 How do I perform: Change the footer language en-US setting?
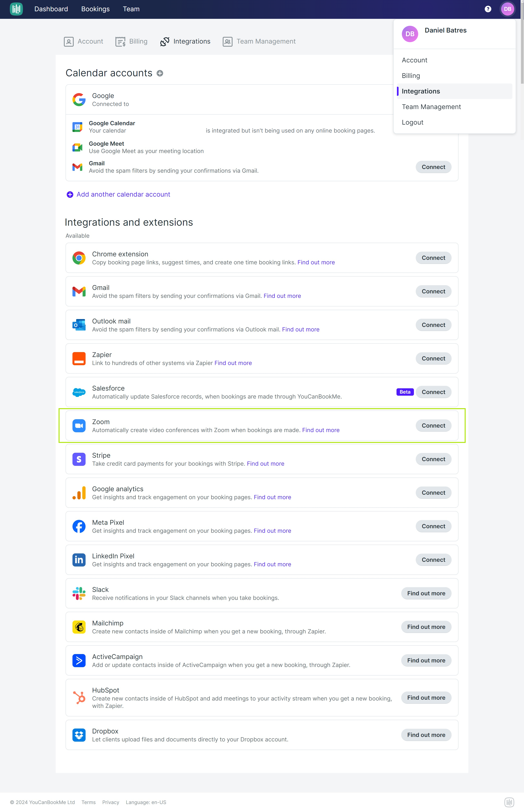click(x=146, y=802)
